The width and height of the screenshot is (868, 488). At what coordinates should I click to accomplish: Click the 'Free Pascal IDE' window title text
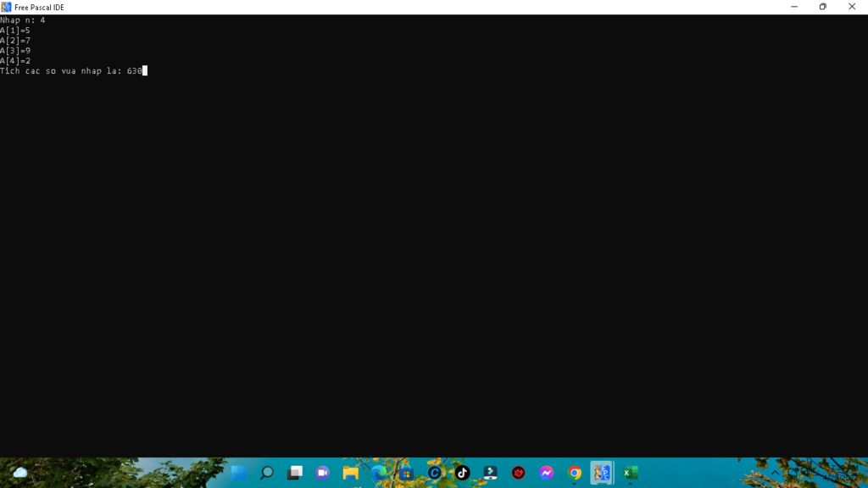(39, 7)
